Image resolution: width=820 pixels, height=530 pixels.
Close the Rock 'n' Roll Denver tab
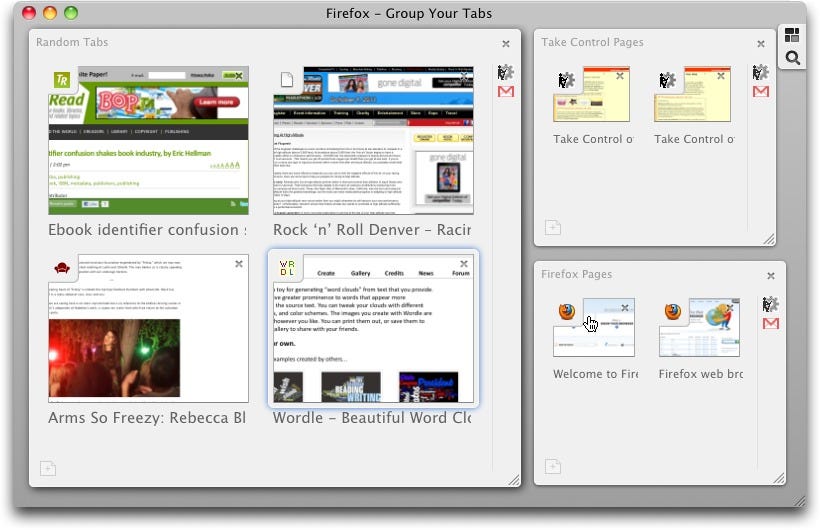[464, 76]
